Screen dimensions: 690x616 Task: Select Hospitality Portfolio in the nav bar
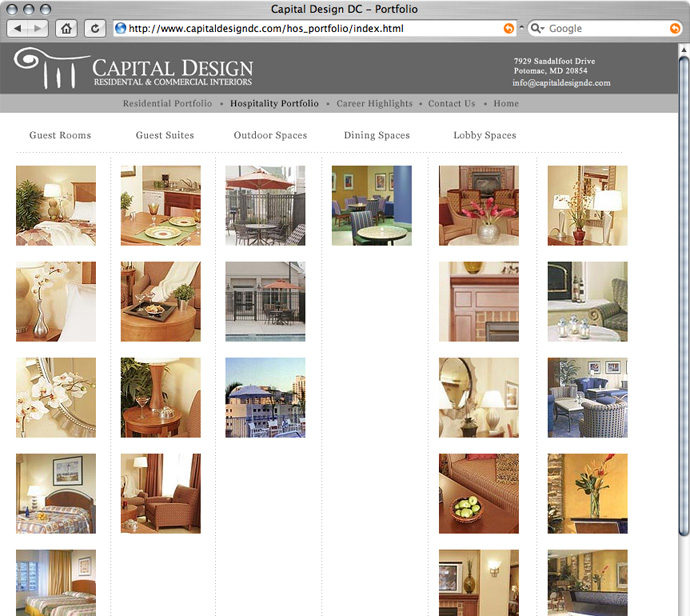pos(274,103)
